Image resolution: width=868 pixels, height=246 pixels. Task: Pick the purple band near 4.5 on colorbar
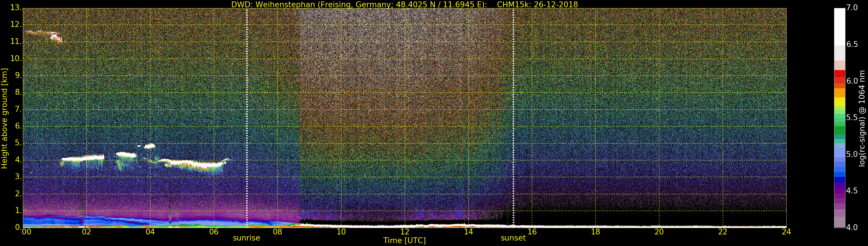(x=839, y=191)
